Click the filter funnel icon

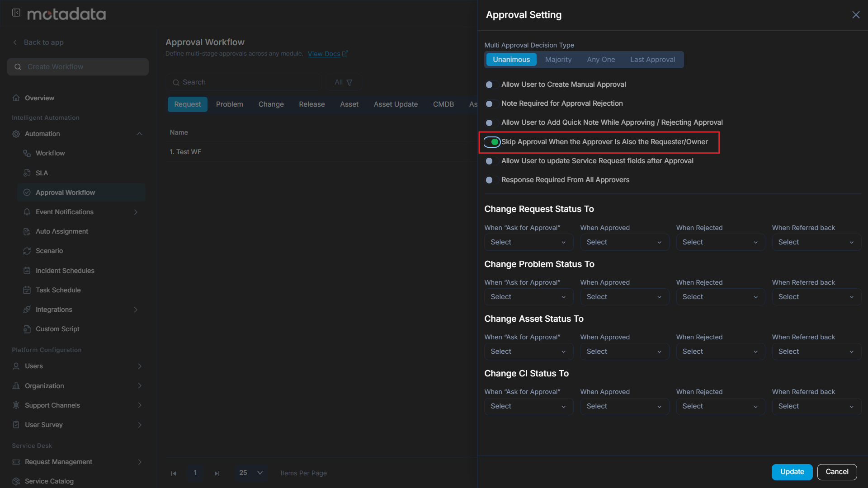pos(349,82)
